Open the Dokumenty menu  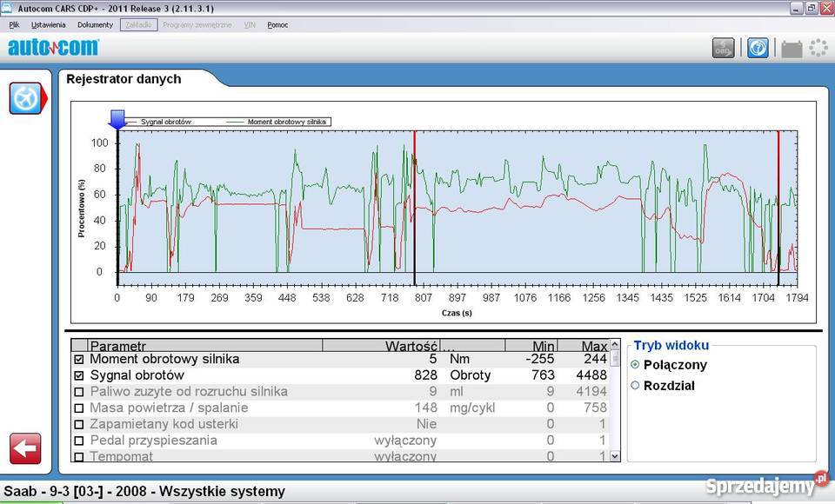(95, 24)
